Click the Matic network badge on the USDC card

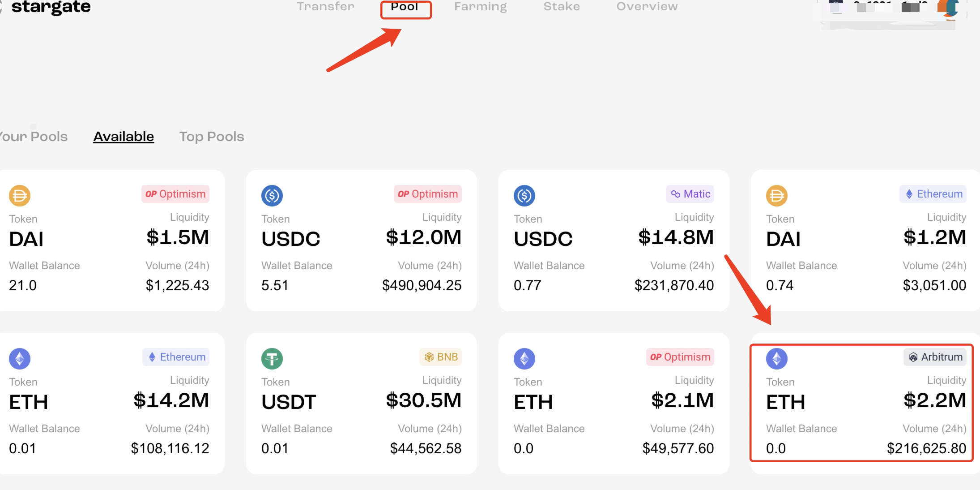coord(690,194)
